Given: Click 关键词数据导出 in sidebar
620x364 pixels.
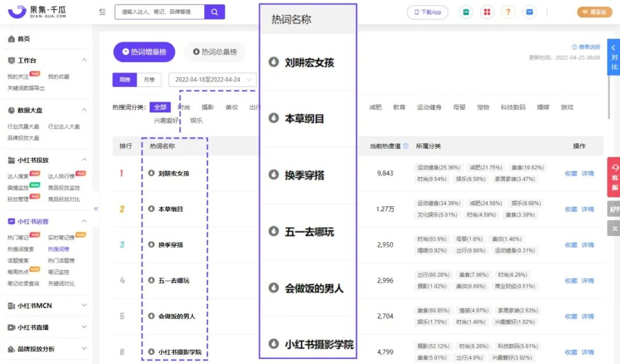Looking at the screenshot, I should (26, 88).
